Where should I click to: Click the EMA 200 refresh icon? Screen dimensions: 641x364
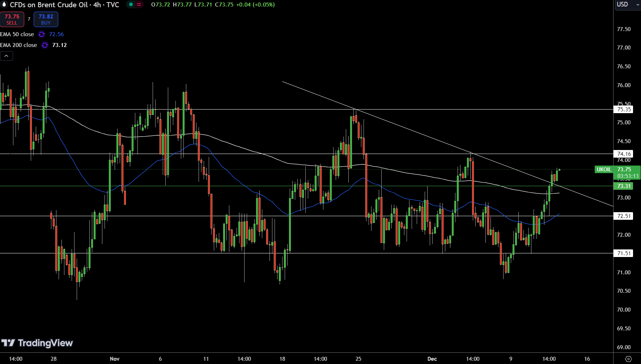44,45
